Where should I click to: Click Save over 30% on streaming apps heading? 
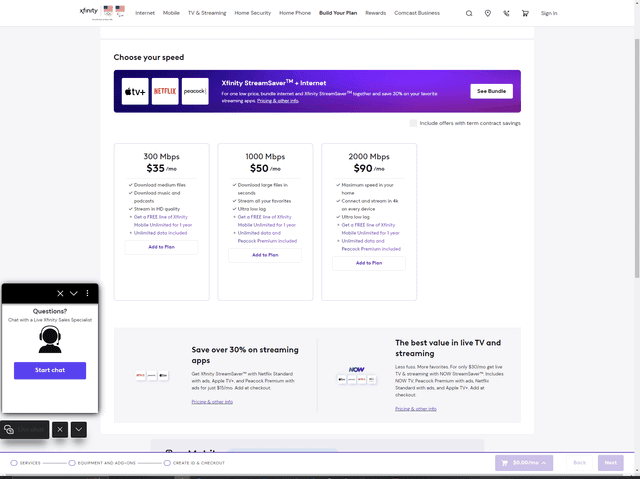(x=245, y=355)
